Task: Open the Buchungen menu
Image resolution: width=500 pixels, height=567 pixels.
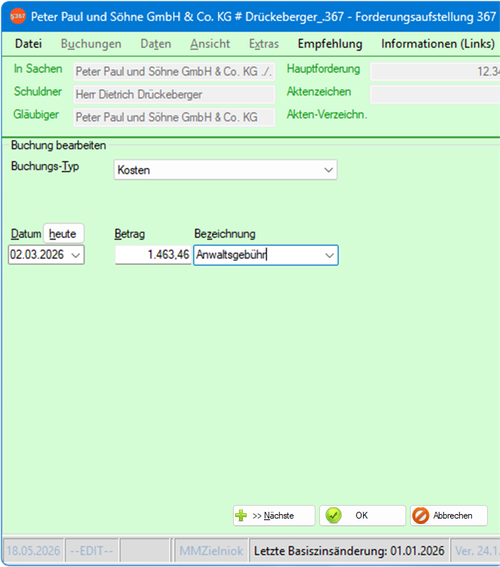Action: click(91, 44)
